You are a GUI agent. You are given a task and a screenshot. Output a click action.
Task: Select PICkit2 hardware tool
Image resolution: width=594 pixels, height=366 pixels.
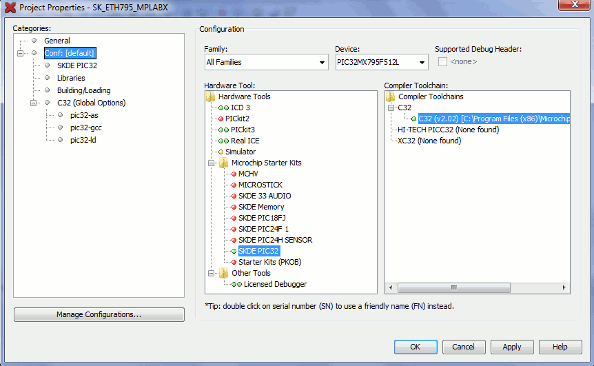237,119
